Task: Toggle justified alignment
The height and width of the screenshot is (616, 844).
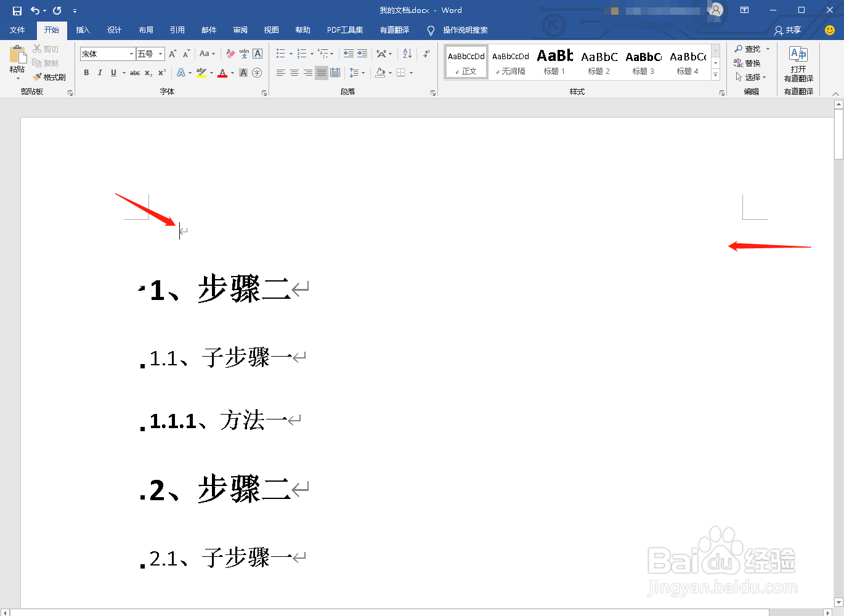Action: pyautogui.click(x=322, y=73)
